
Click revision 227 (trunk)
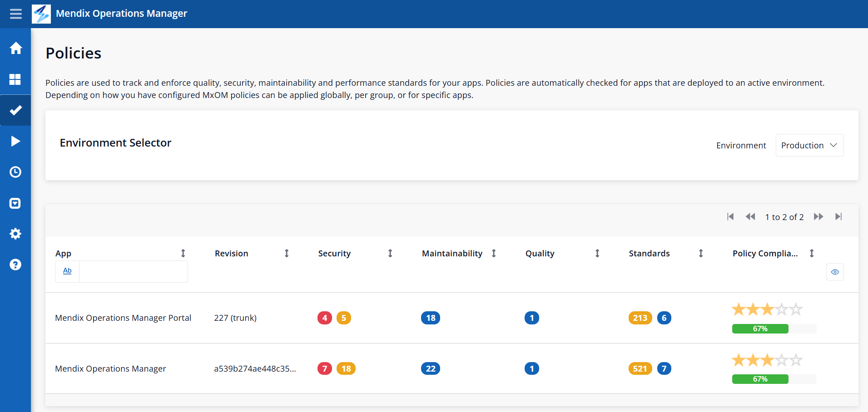click(x=235, y=318)
